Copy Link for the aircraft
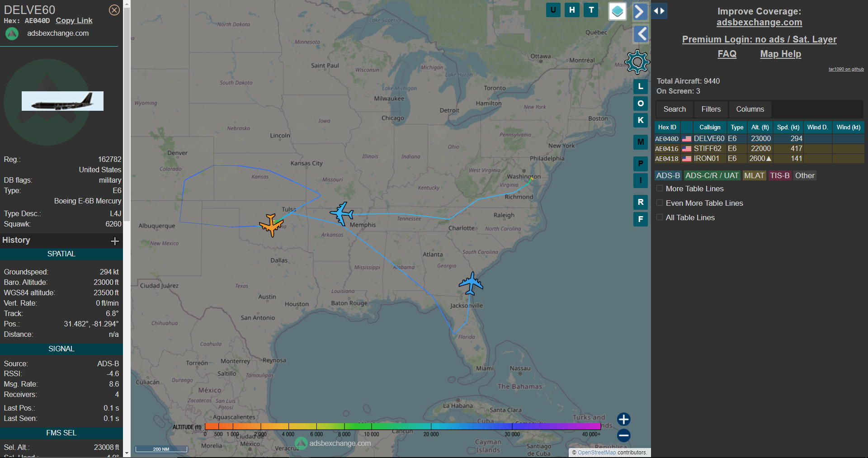Screen dimensions: 868x458 click(x=74, y=20)
